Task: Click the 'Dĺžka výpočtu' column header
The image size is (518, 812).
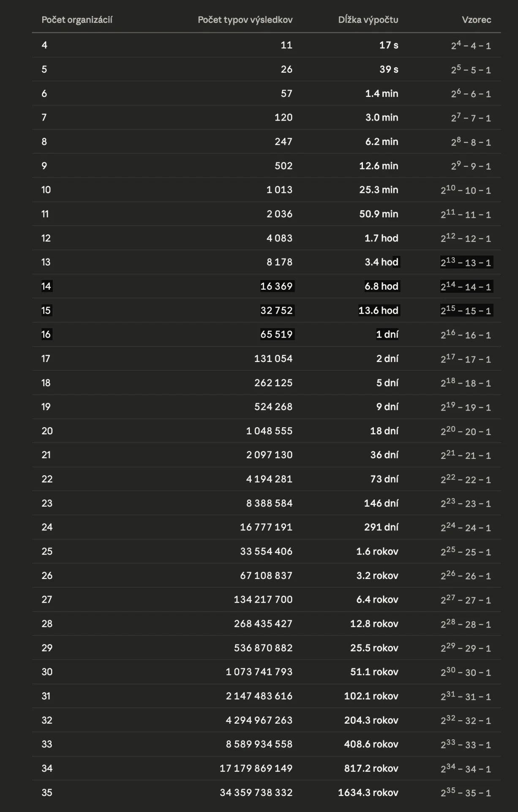Action: 368,20
